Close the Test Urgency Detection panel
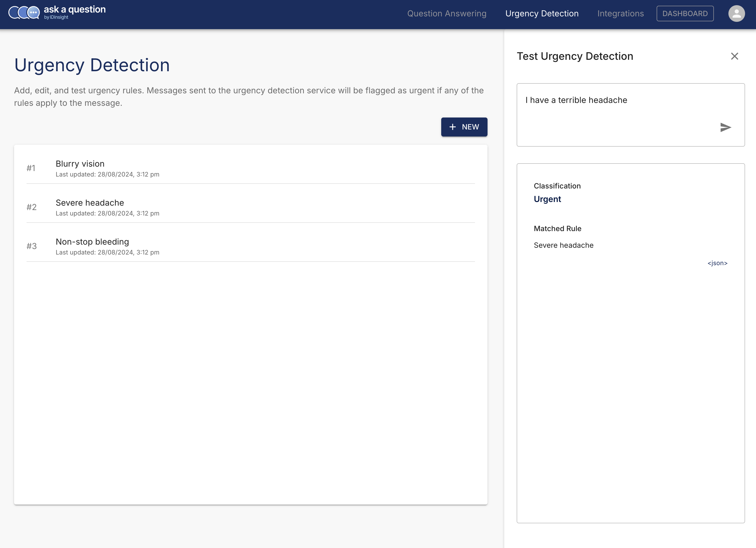This screenshot has width=756, height=548. click(734, 56)
